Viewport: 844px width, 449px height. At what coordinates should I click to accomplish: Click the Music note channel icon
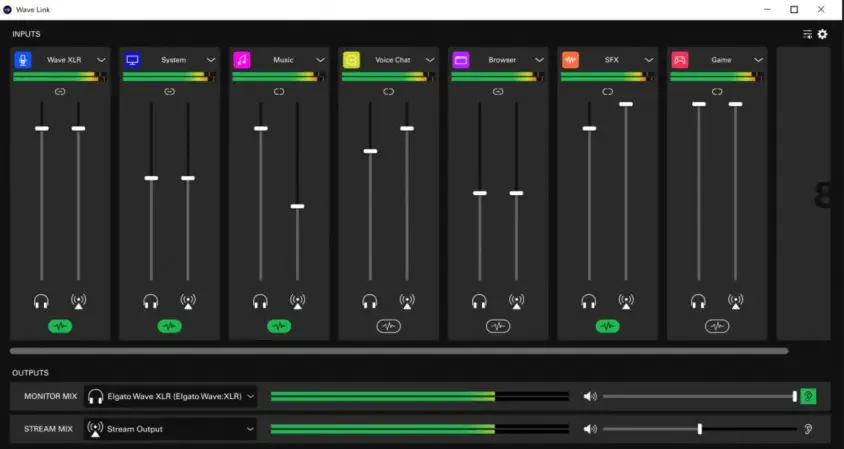242,60
